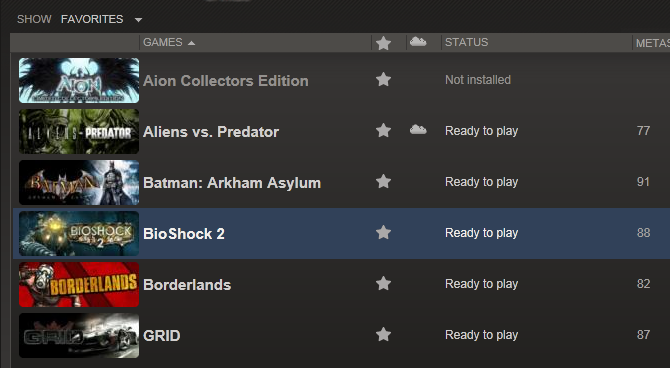Click the GRID game banner thumbnail
This screenshot has width=670, height=368.
coord(79,336)
